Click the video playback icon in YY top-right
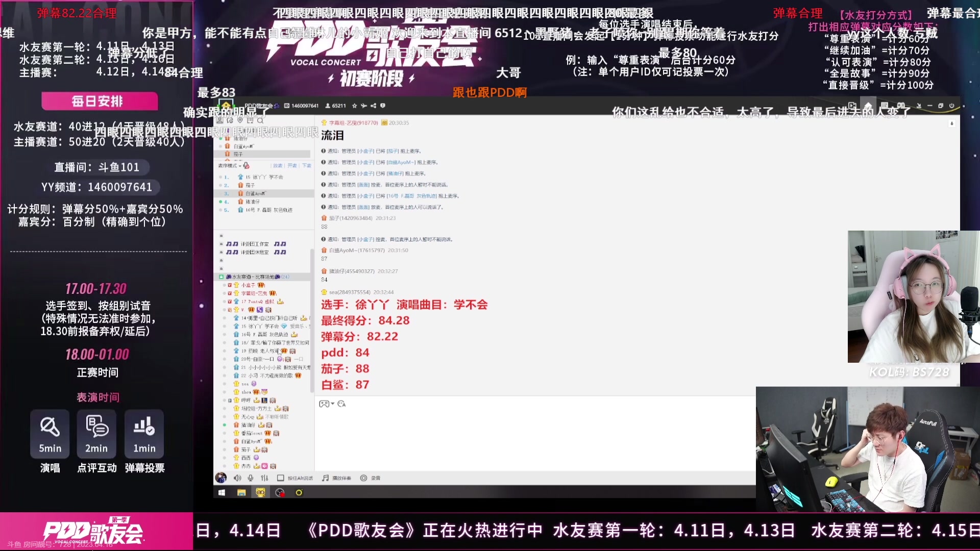The width and height of the screenshot is (980, 551). [x=852, y=106]
